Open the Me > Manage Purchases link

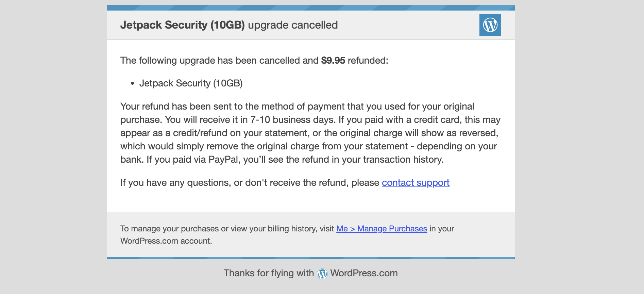(x=381, y=229)
